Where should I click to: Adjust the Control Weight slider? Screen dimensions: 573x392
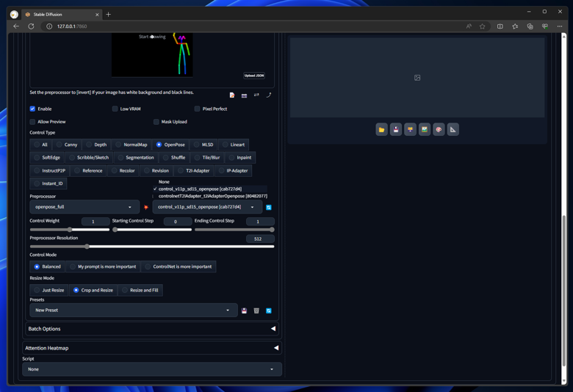[70, 230]
